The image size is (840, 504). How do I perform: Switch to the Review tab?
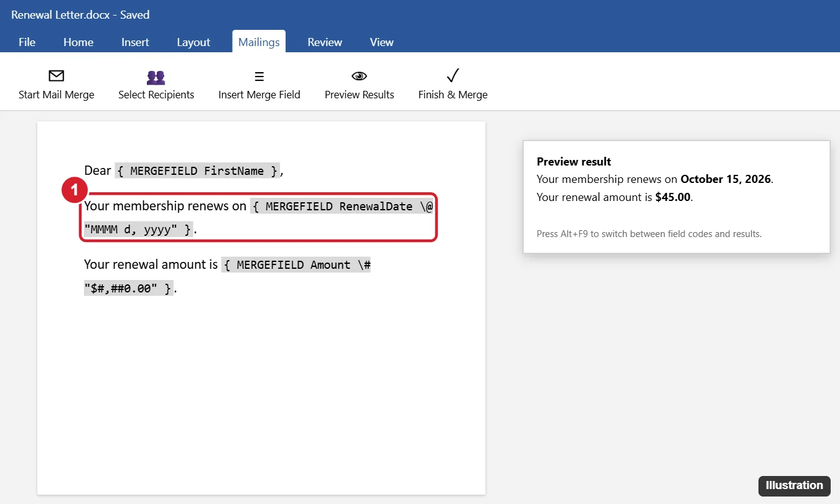325,42
